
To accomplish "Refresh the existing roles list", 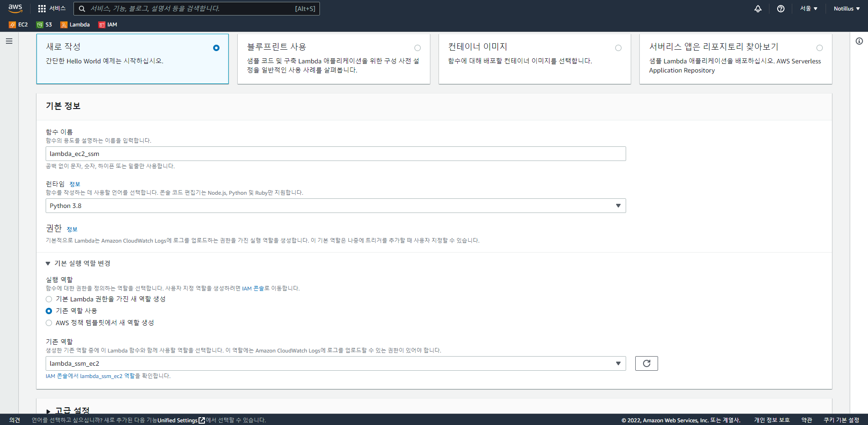I will [x=647, y=363].
